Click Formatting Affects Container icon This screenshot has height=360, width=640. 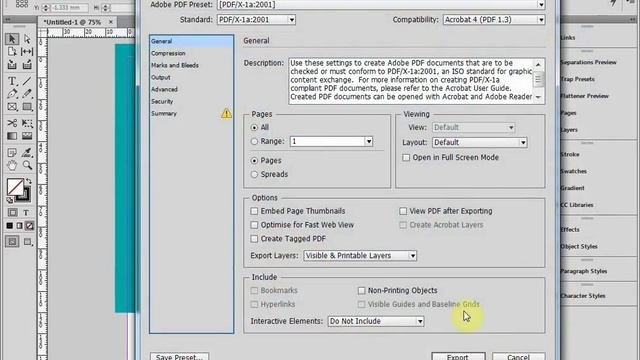coord(13,213)
